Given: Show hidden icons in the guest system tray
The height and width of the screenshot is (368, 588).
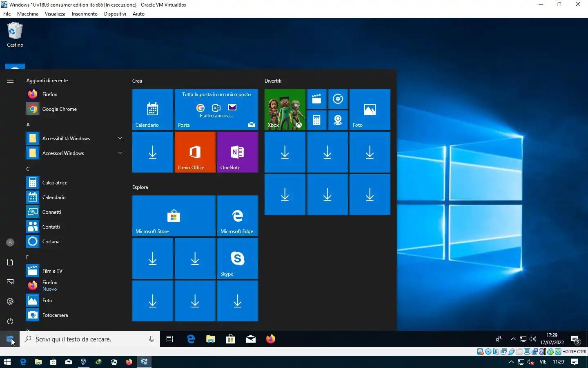Looking at the screenshot, I should [x=513, y=339].
